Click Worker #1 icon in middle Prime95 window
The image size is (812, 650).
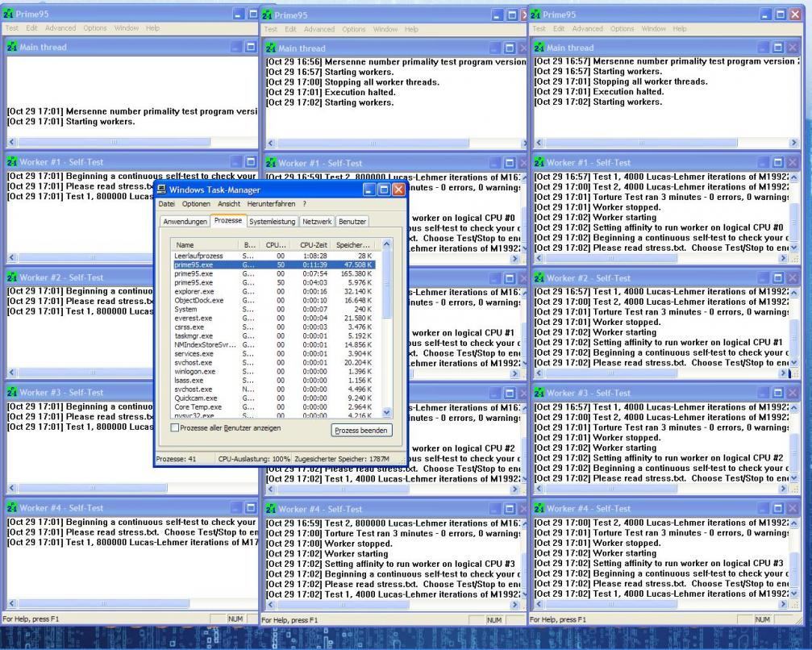(x=271, y=163)
